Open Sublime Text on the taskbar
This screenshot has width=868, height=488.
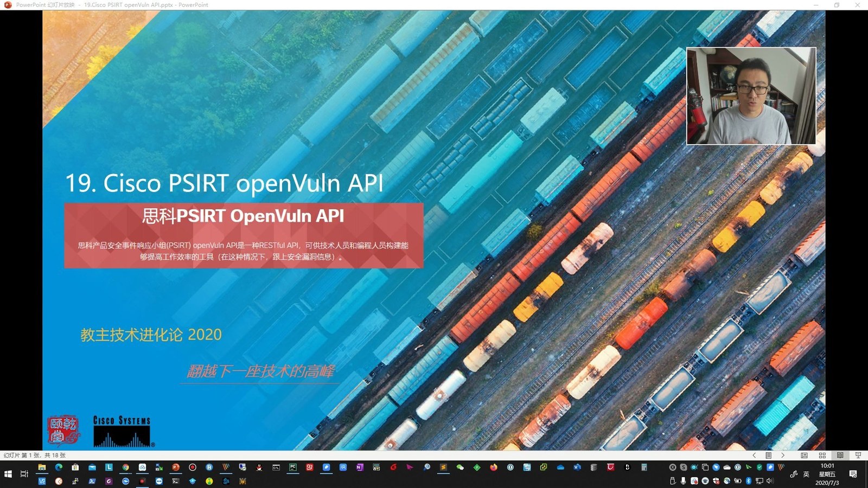click(x=443, y=467)
